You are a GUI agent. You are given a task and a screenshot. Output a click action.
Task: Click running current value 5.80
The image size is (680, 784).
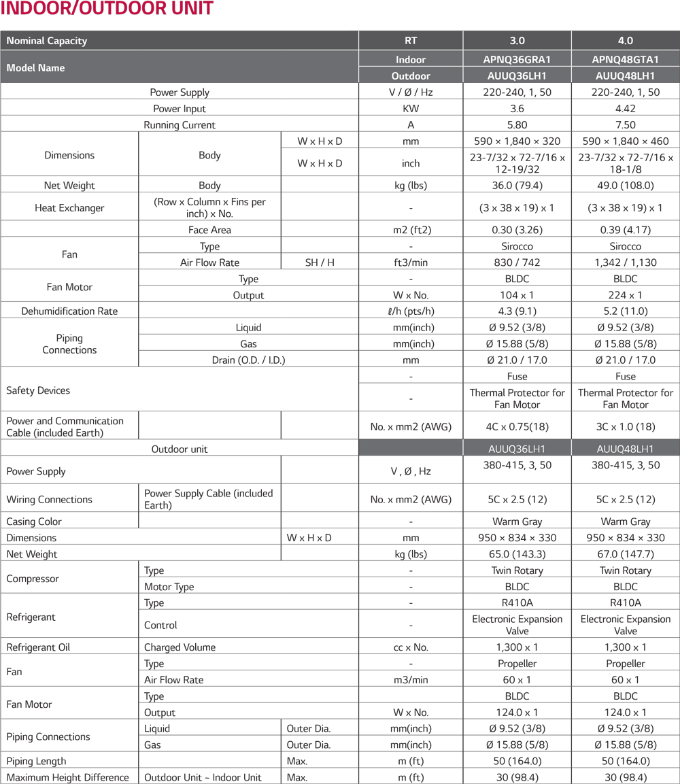coord(517,125)
